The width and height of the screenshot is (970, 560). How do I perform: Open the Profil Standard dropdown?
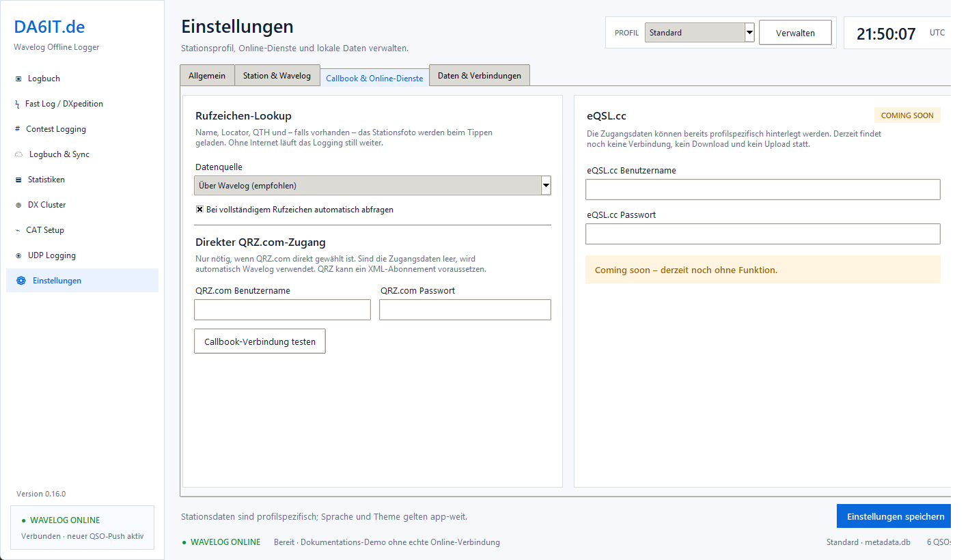pos(699,32)
